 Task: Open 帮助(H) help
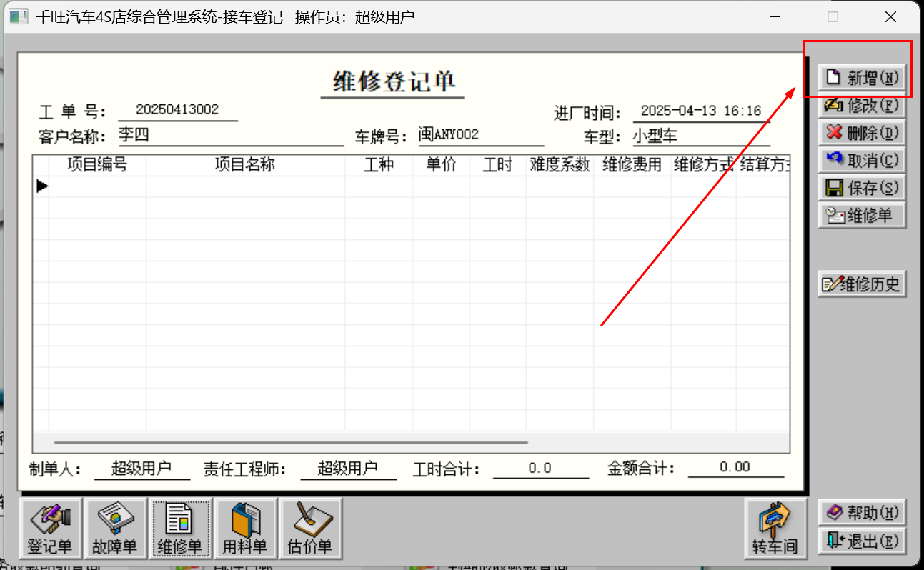pos(862,512)
